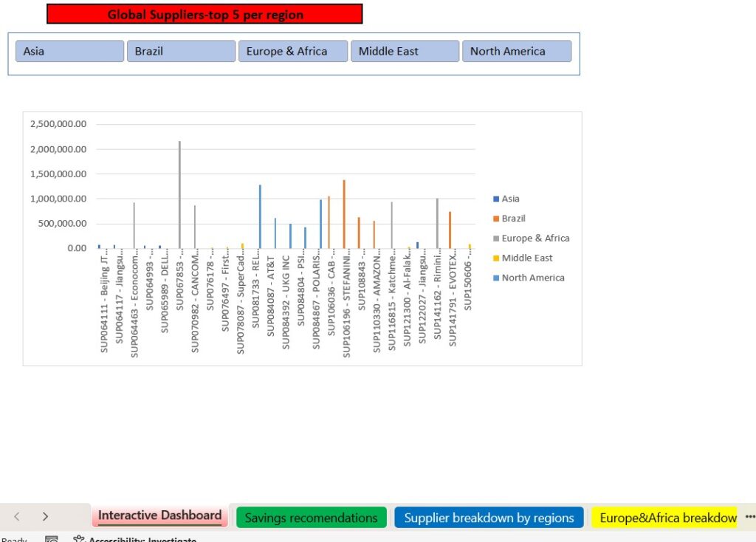This screenshot has width=756, height=542.
Task: Toggle the Brazil slicer filter
Action: coord(181,52)
